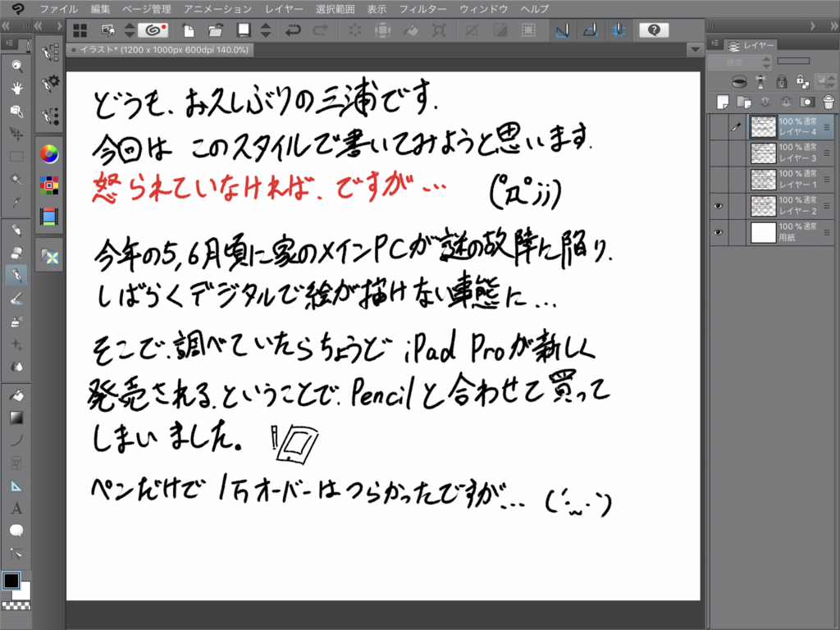Open the layer blend mode dropdown showing 通常
840x630 pixels.
coord(735,62)
